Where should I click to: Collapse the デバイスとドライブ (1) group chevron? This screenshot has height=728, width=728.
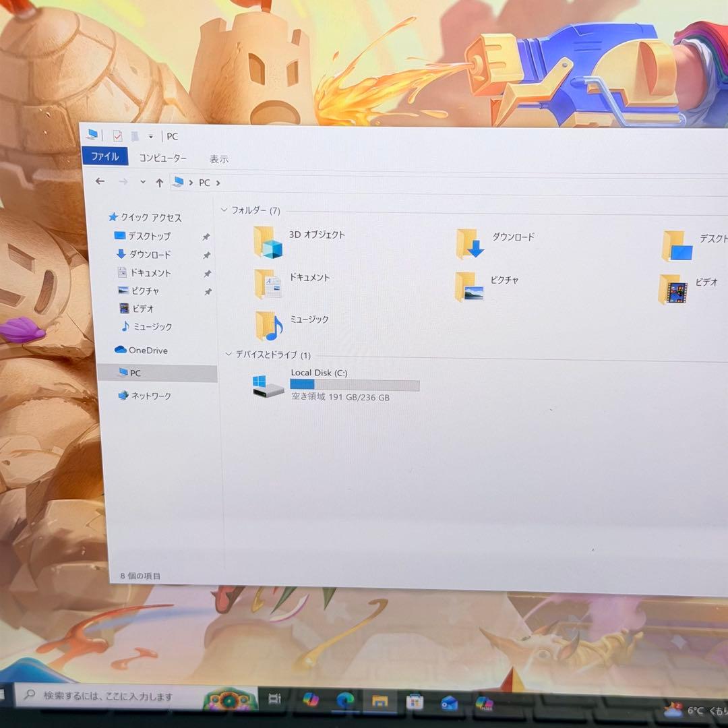tap(229, 355)
